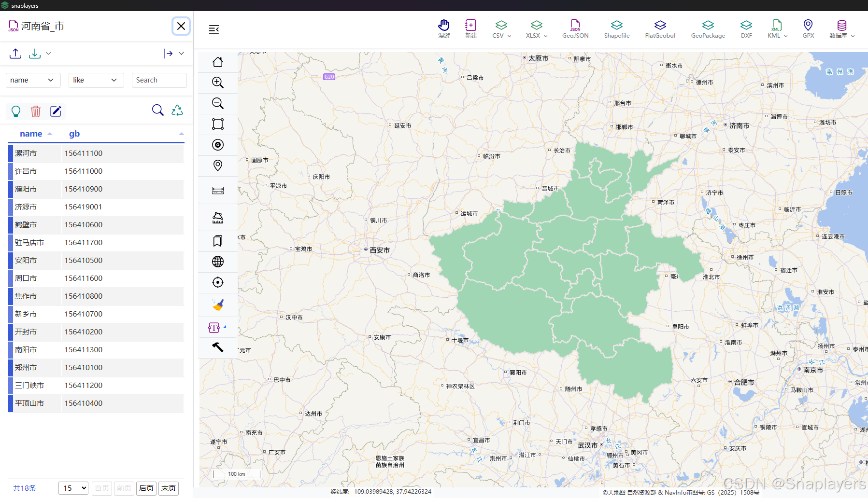The width and height of the screenshot is (868, 498).
Task: Click the 首页 first page button
Action: pos(102,488)
